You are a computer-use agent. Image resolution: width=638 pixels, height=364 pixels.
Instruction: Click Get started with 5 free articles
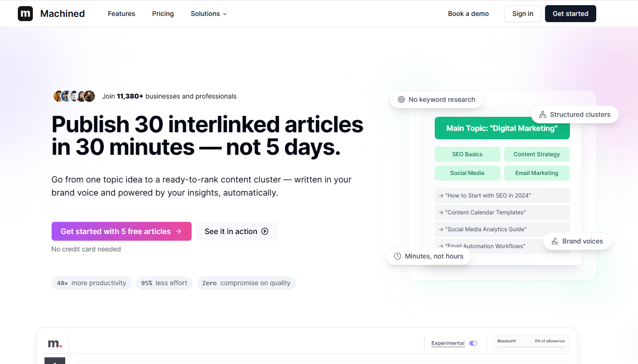click(121, 231)
